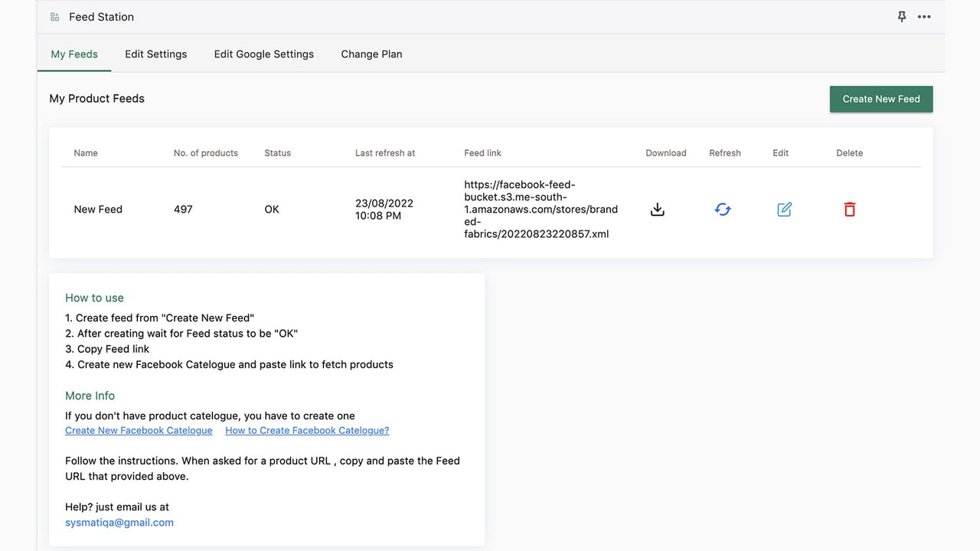Click step '4. Create new Facebook Catelogue' instruction

coord(229,364)
